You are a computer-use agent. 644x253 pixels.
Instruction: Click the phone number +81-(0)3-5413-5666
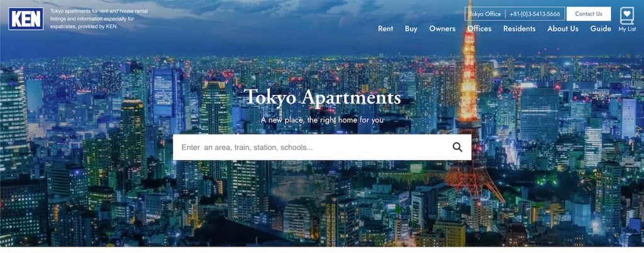point(535,14)
